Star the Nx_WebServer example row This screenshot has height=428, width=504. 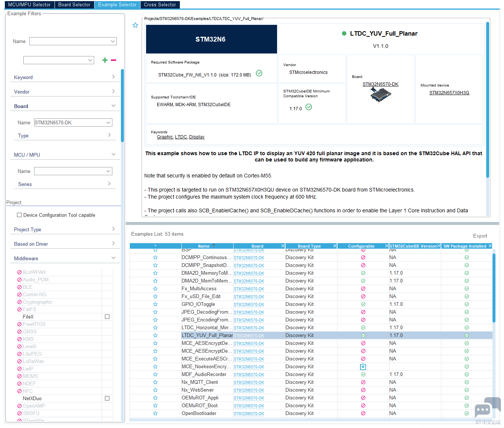click(155, 390)
